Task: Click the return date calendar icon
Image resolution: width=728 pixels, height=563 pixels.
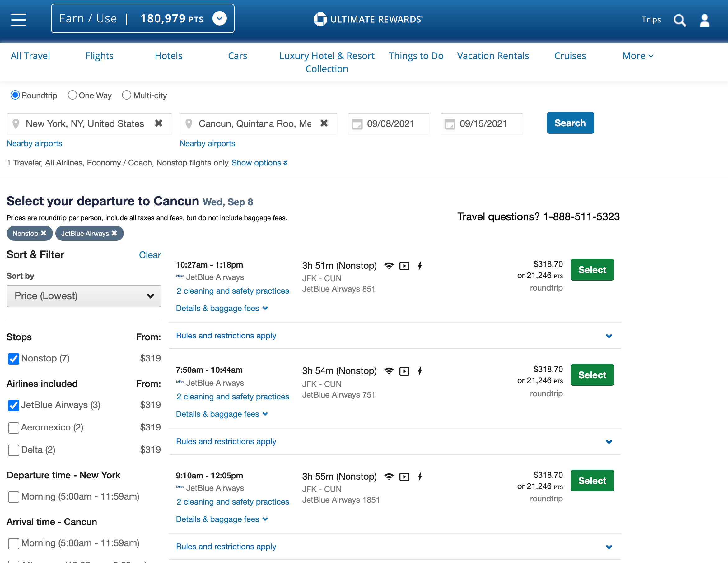Action: 450,124
